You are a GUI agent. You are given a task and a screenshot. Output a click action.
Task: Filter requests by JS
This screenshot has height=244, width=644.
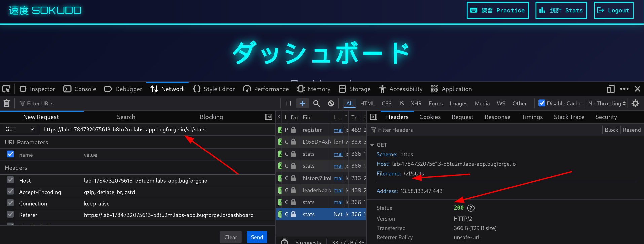(x=401, y=103)
